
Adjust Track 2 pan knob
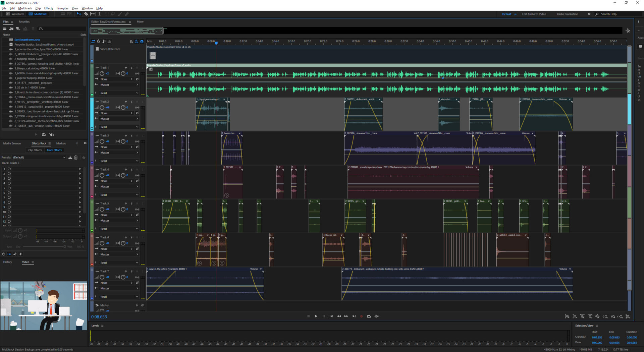point(123,107)
